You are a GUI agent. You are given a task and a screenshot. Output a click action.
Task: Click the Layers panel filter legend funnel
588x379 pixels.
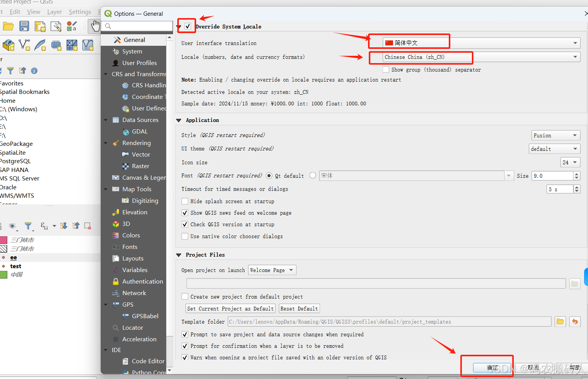tap(28, 226)
